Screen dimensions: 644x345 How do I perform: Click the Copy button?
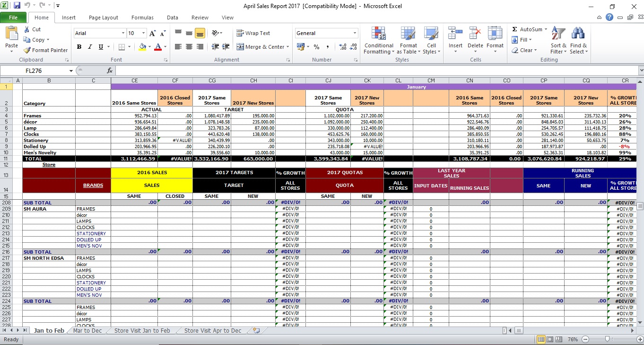point(36,40)
